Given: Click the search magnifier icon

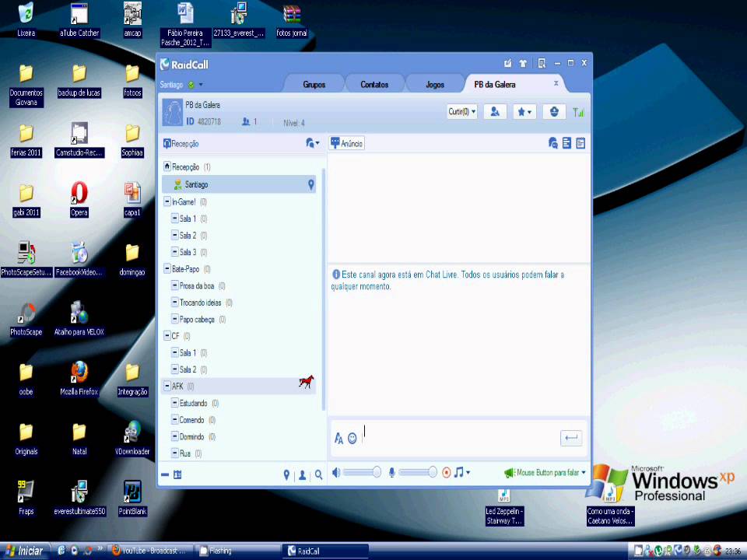Looking at the screenshot, I should pyautogui.click(x=319, y=474).
